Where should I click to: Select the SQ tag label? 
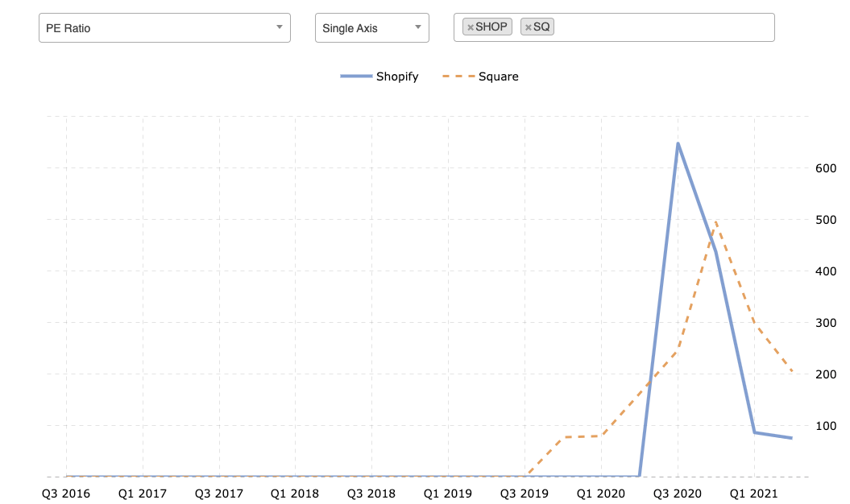click(541, 27)
